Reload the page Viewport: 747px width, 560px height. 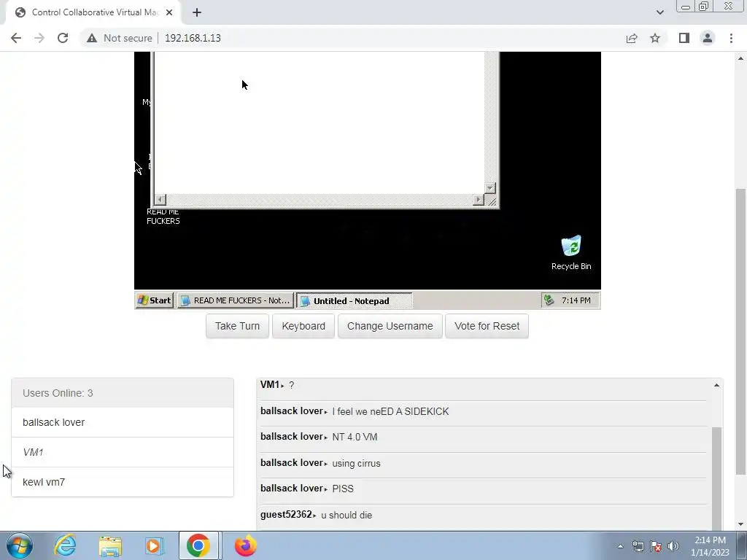point(63,38)
